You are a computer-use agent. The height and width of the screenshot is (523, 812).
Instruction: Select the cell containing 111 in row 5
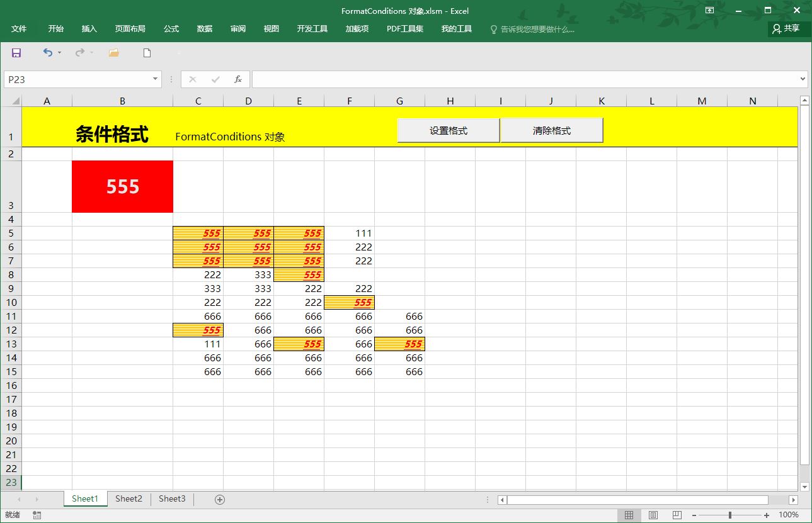(350, 233)
